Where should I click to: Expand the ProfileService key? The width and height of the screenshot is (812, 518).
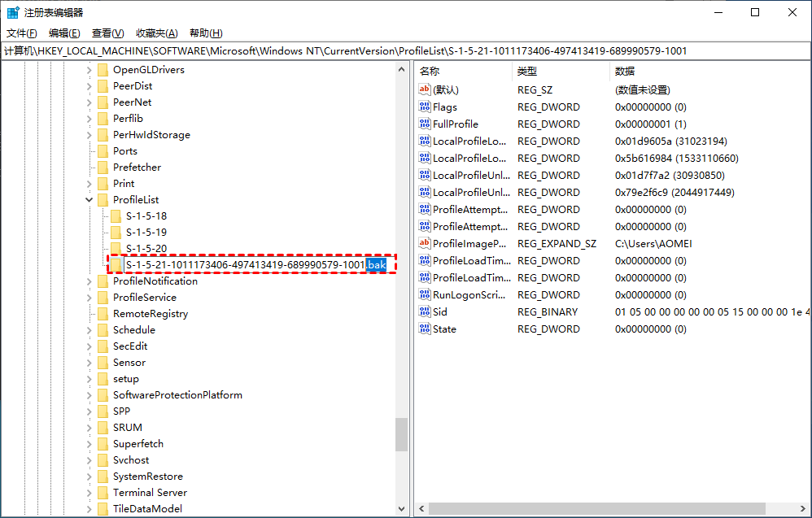click(x=89, y=298)
